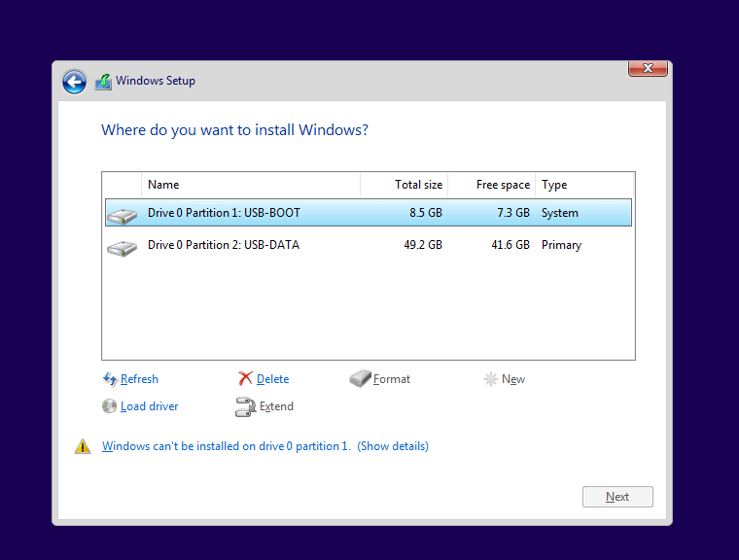
Task: Refresh the partition list
Action: (x=139, y=379)
